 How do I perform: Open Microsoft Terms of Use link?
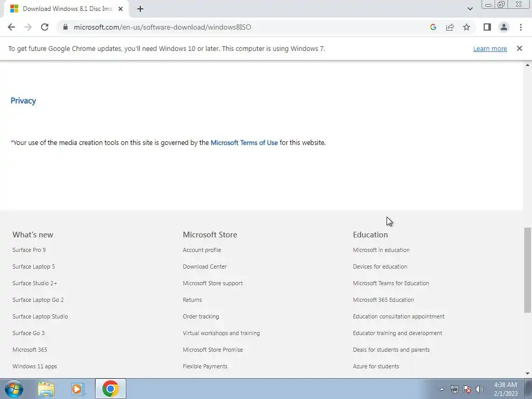pyautogui.click(x=244, y=142)
